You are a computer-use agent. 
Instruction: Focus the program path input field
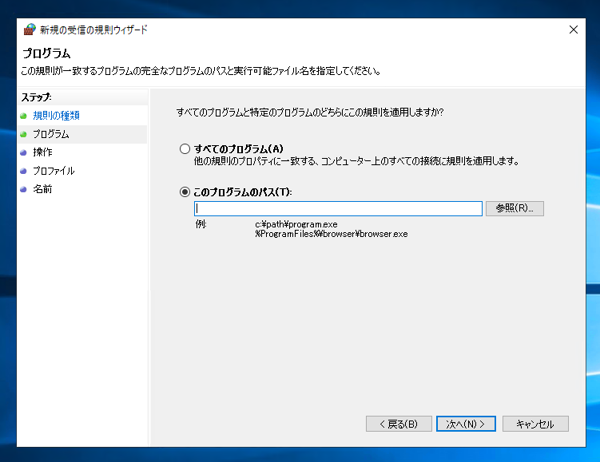[x=338, y=209]
